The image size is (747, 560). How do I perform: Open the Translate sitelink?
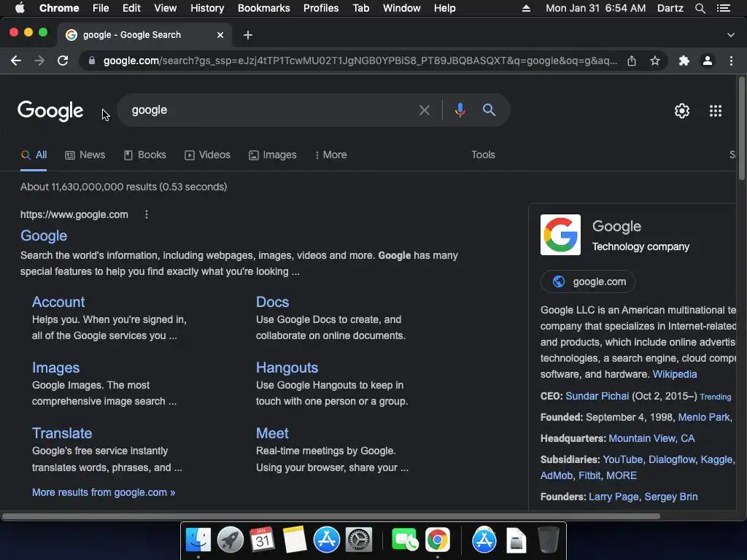pos(62,433)
